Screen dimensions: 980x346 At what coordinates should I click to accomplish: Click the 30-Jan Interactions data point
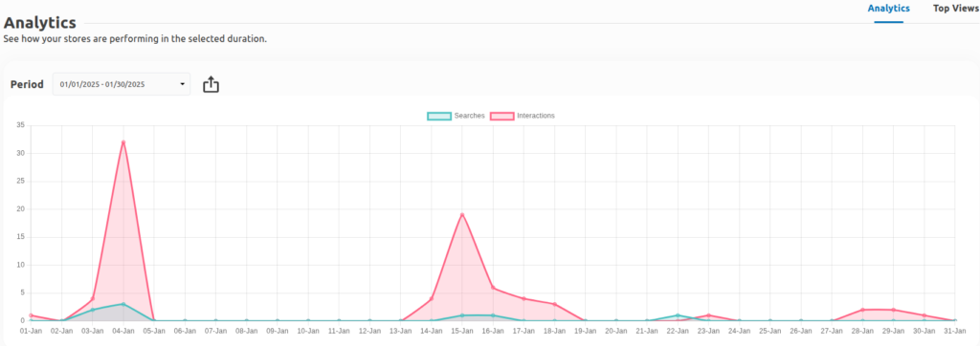[924, 315]
